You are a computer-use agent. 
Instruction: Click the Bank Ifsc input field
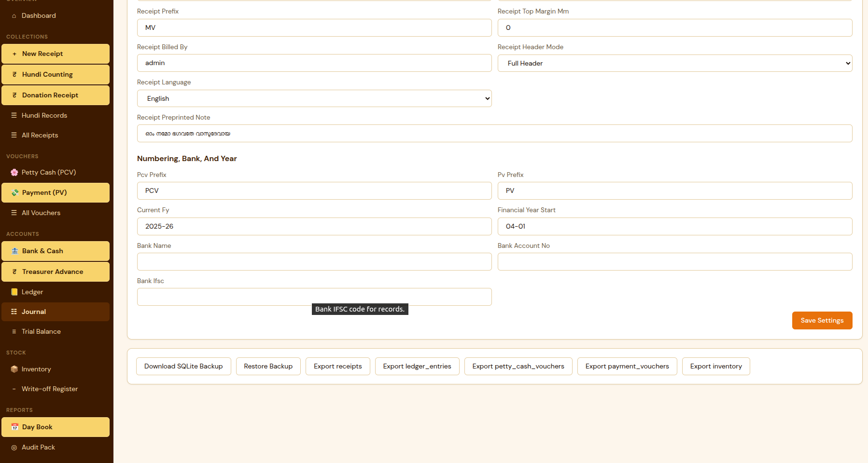(314, 297)
